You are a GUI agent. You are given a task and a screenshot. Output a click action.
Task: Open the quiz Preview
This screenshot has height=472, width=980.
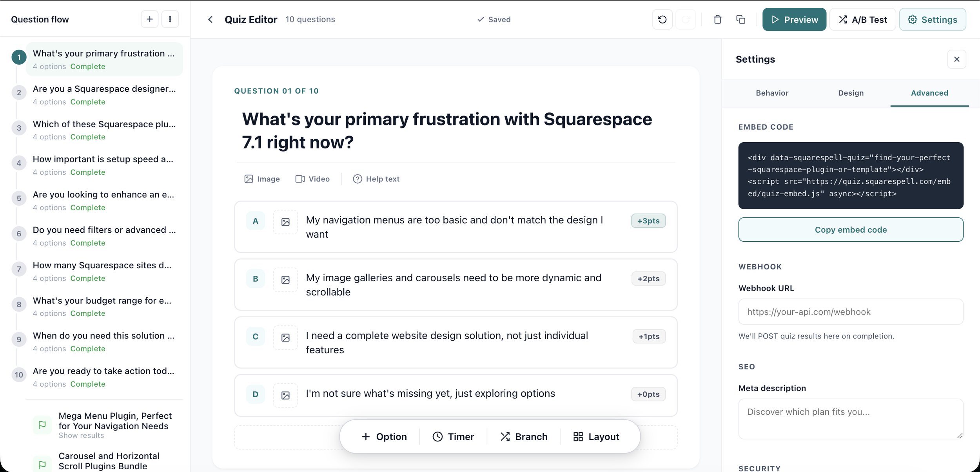794,20
